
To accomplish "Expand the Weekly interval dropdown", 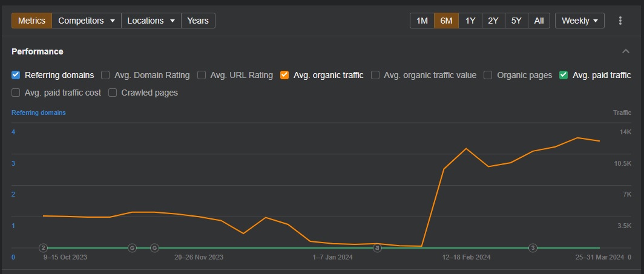I will point(579,21).
